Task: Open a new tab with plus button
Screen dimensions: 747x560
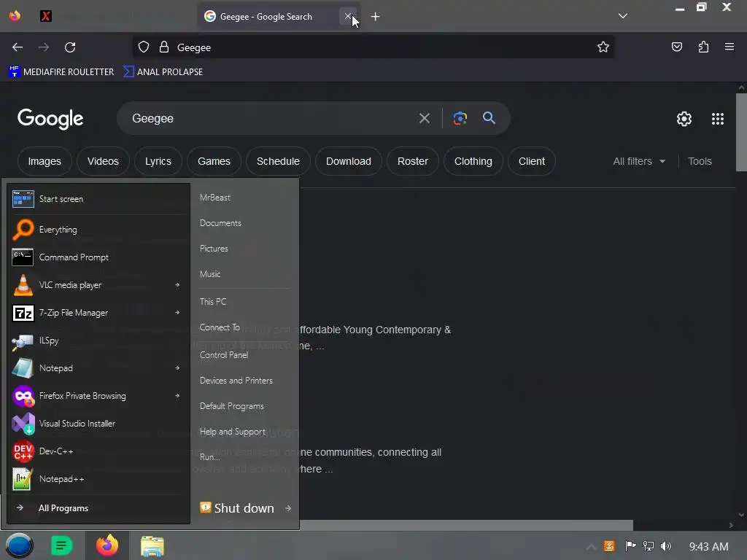Action: point(376,17)
